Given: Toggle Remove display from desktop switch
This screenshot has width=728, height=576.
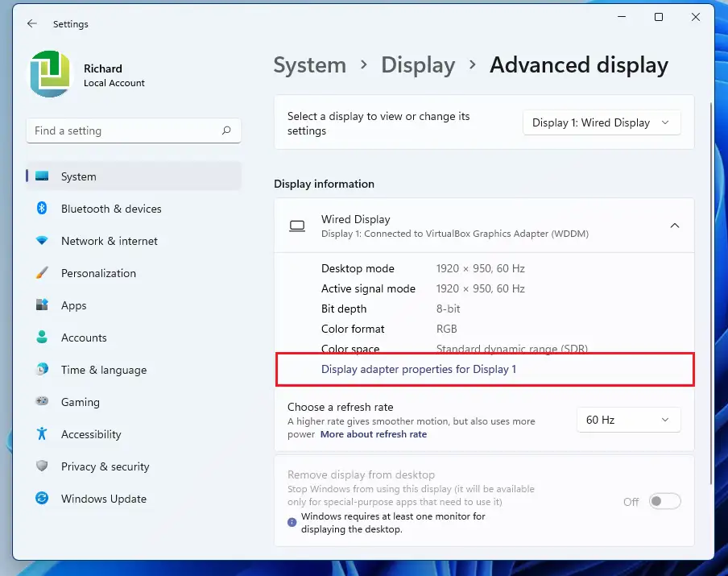Looking at the screenshot, I should pyautogui.click(x=665, y=501).
